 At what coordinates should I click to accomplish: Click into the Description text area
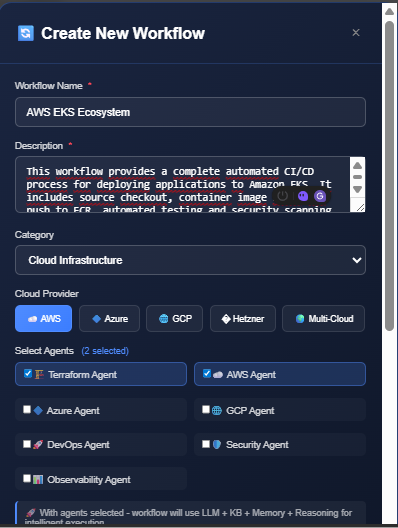click(x=183, y=185)
